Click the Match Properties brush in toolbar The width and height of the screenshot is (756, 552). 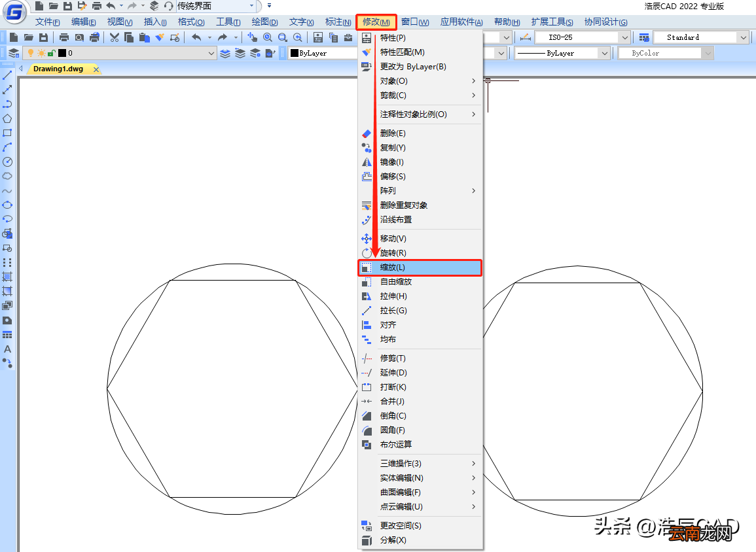pos(160,37)
